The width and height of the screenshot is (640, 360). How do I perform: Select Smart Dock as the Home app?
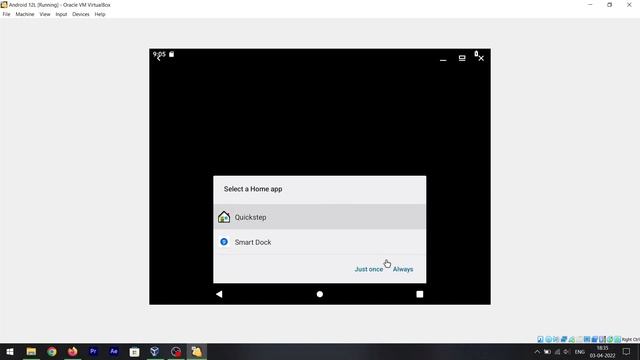pos(320,242)
